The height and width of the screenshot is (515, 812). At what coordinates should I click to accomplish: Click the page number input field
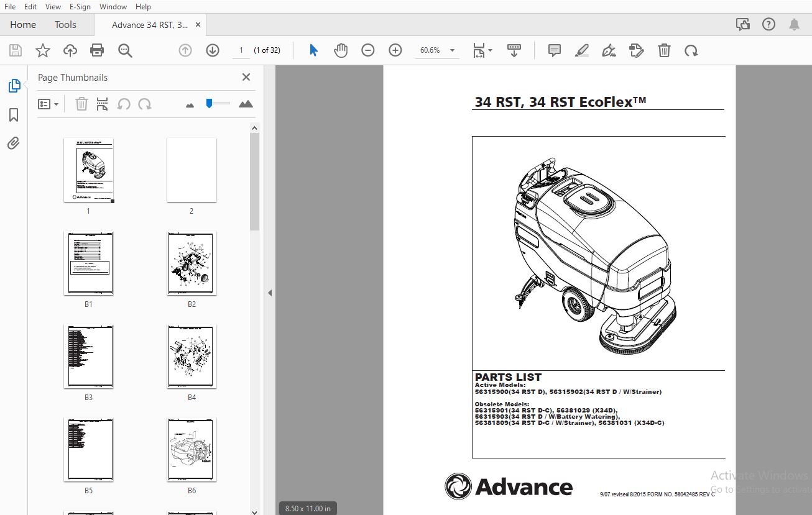click(241, 50)
